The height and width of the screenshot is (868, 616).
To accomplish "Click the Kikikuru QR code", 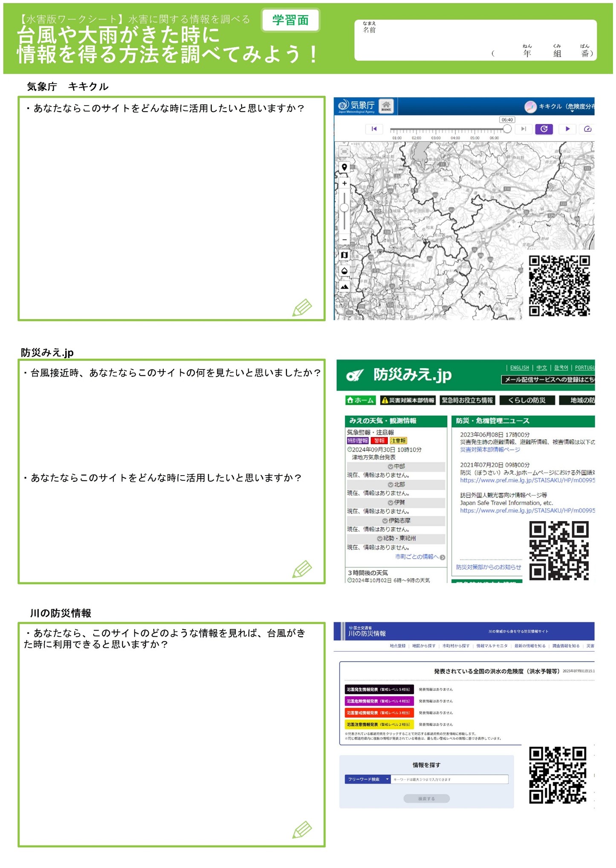I will pyautogui.click(x=559, y=286).
